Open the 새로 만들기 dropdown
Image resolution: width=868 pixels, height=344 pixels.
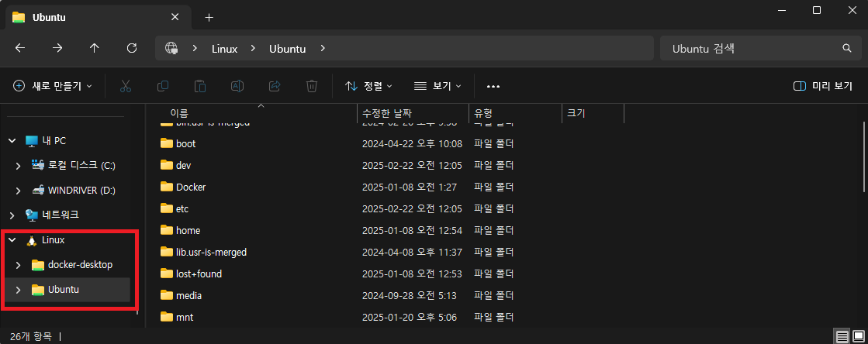[52, 86]
